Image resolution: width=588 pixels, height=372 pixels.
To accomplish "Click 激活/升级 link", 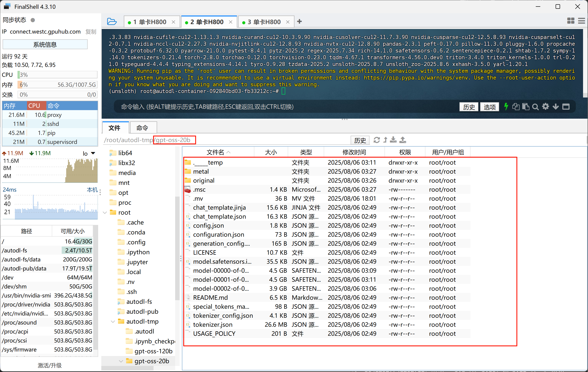I will click(x=50, y=365).
